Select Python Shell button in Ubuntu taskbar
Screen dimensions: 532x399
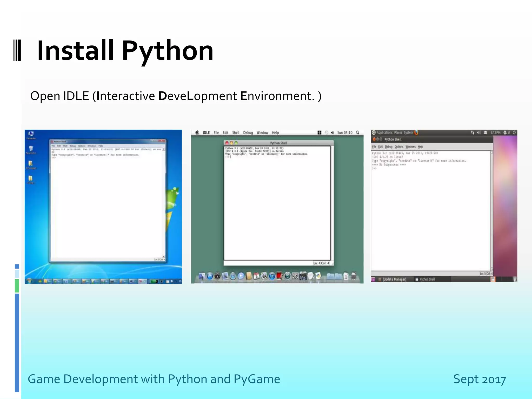coord(427,279)
